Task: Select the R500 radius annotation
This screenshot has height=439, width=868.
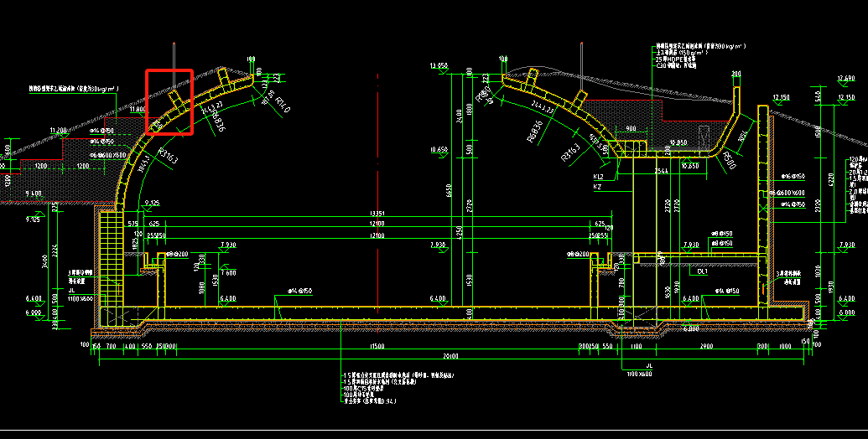Action: [728, 160]
